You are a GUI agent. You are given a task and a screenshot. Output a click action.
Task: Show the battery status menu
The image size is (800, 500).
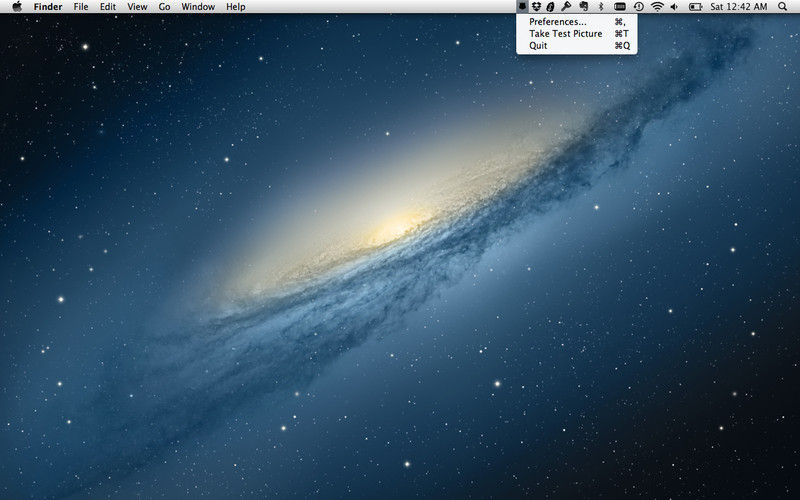(x=695, y=7)
